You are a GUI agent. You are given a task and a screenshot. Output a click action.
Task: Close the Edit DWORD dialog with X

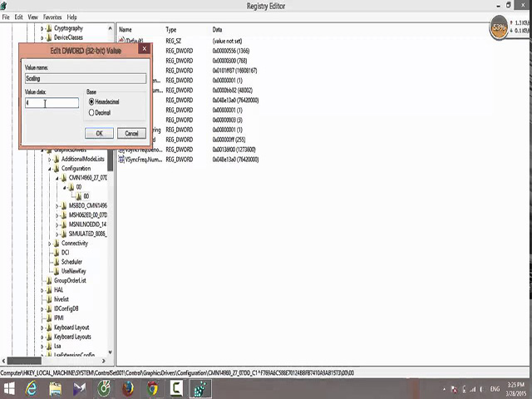click(x=144, y=48)
